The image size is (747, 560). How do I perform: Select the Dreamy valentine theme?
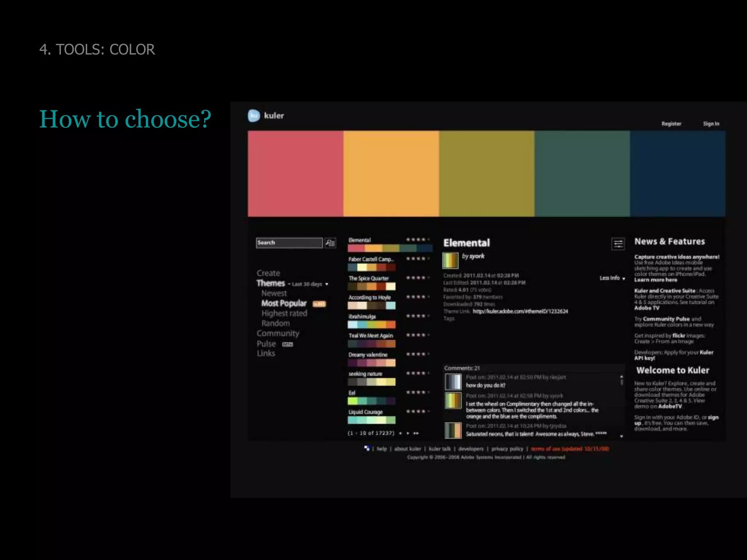tap(390, 359)
